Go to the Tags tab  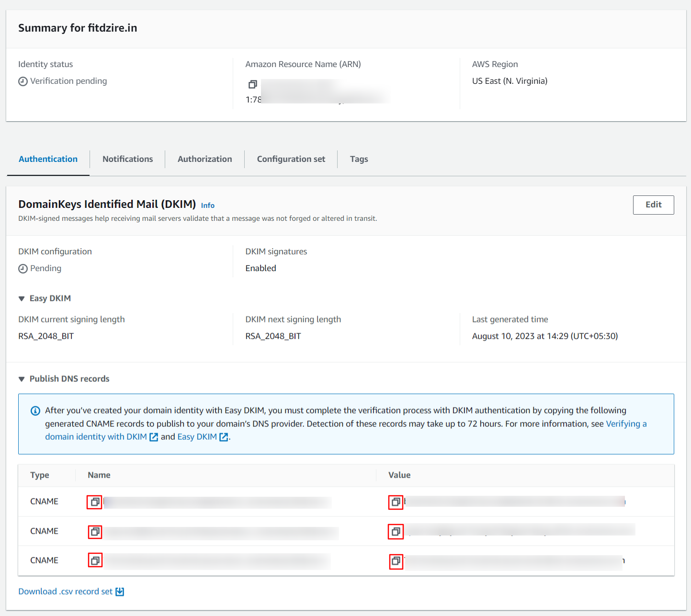[359, 159]
